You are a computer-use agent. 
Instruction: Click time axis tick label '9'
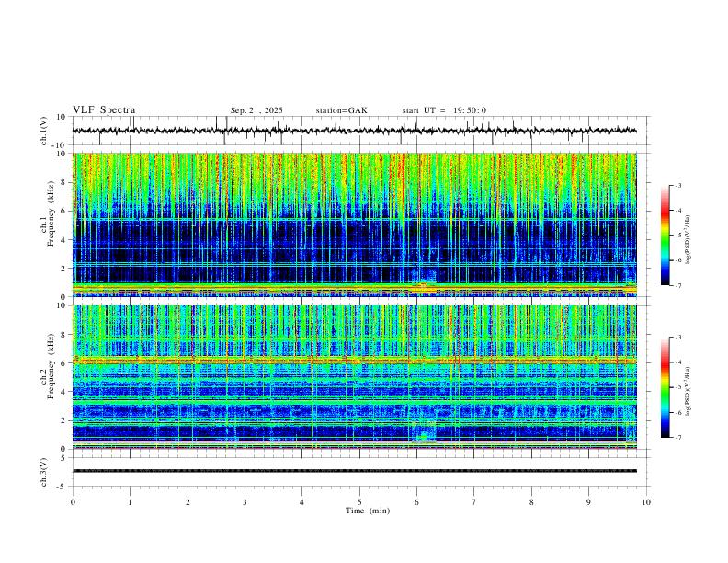tap(588, 502)
